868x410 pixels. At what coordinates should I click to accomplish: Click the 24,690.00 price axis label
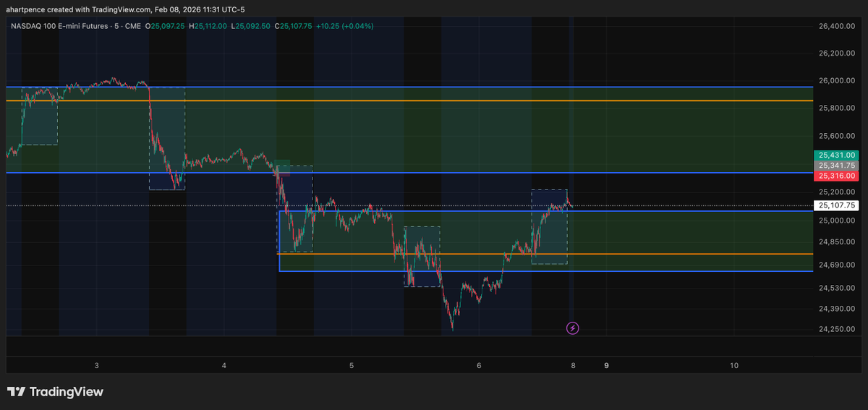coord(838,265)
